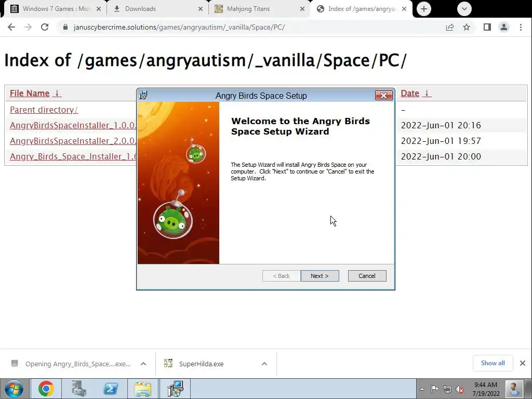Click the padlock site info icon
The image size is (532, 399).
(65, 27)
